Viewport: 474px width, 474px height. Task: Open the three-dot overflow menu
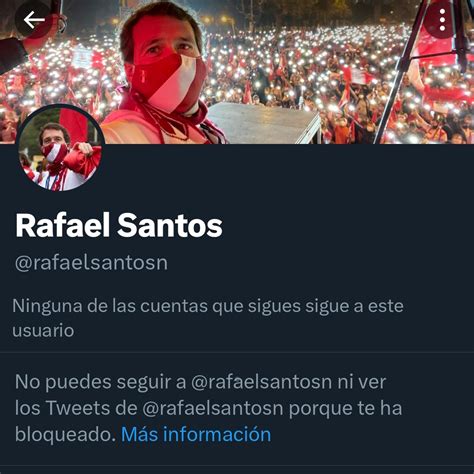pos(442,20)
